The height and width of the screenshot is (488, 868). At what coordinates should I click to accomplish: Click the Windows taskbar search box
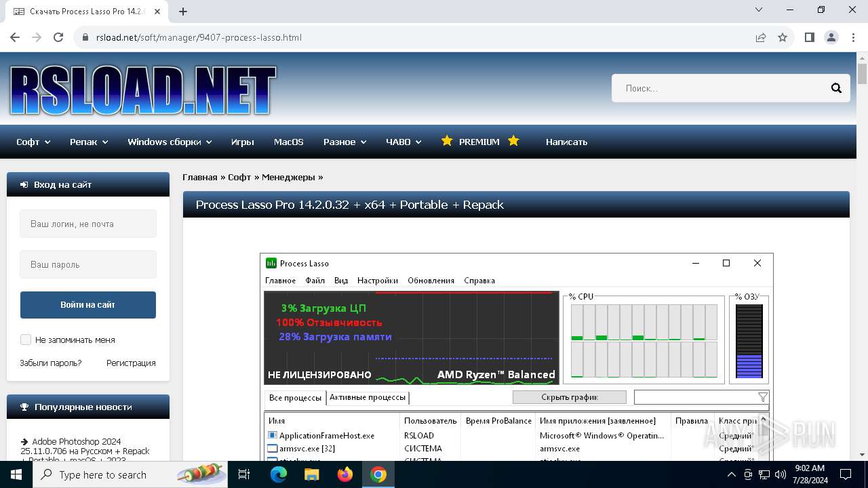click(x=132, y=474)
